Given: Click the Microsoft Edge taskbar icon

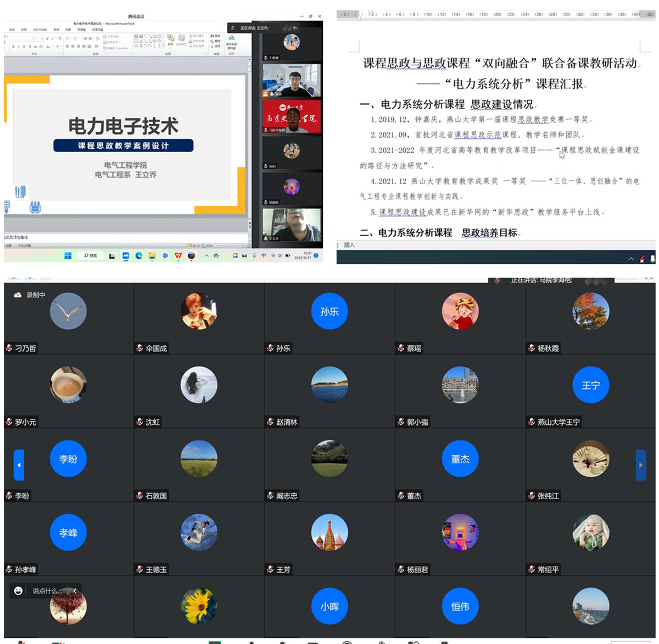Looking at the screenshot, I should pos(139,256).
